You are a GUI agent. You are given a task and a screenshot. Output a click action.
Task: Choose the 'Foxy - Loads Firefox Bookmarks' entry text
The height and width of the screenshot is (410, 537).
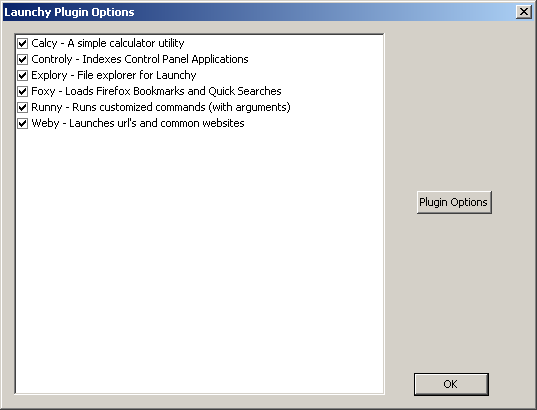(156, 91)
